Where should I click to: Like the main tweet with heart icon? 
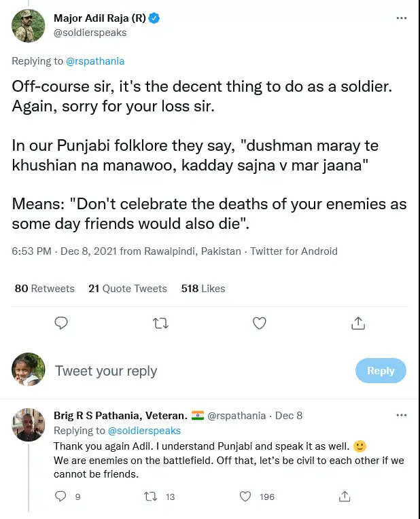[x=259, y=323]
